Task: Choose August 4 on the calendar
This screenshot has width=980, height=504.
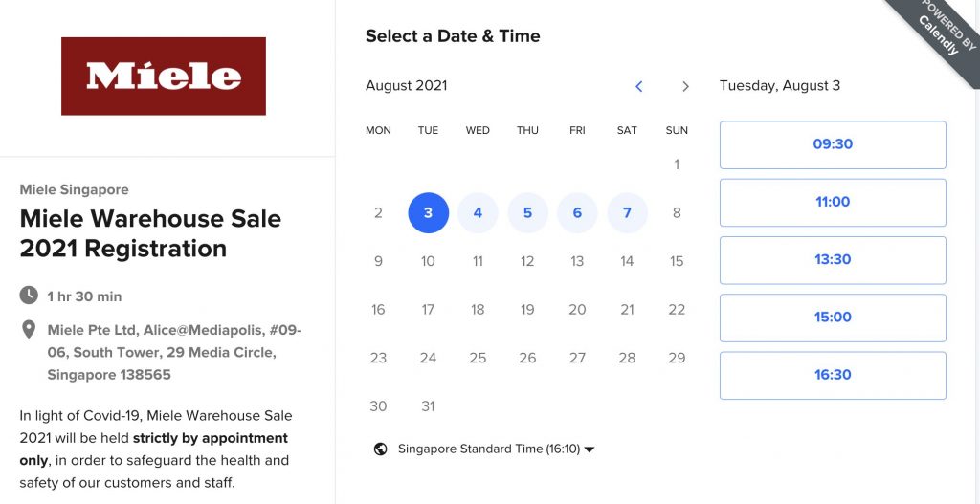Action: click(478, 213)
